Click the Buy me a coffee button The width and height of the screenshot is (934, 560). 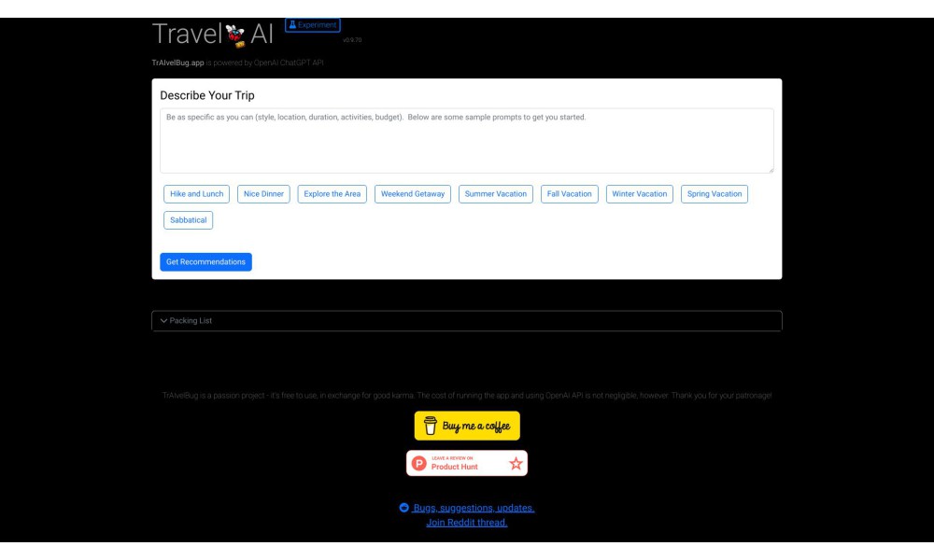click(467, 426)
